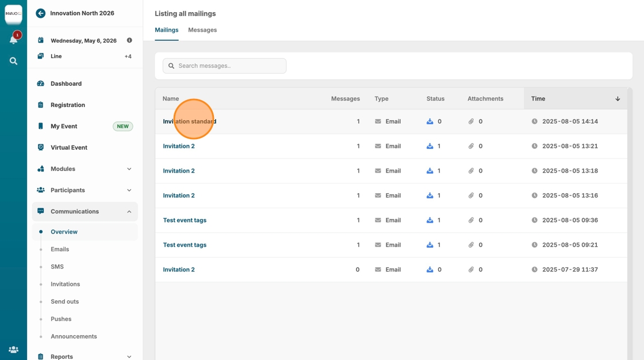Open Invitation 2 mailing from 2025-07-29

pyautogui.click(x=179, y=269)
